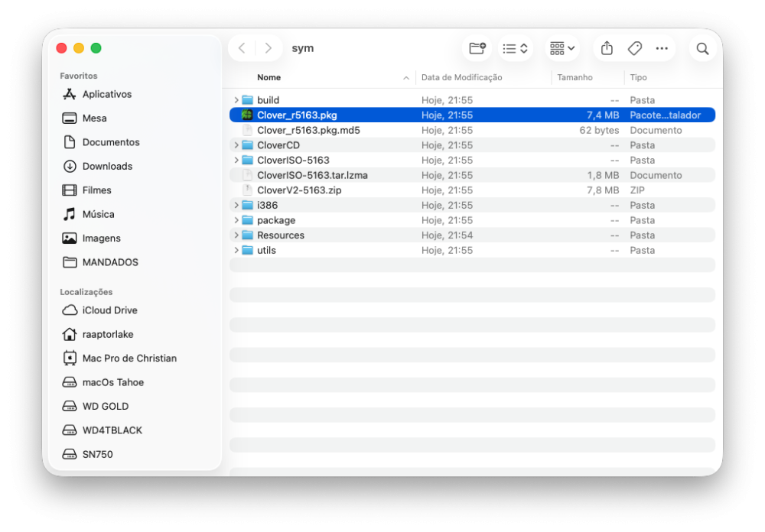Select the CloverISO-5163.tar.lzma file
The height and width of the screenshot is (532, 765).
point(312,175)
